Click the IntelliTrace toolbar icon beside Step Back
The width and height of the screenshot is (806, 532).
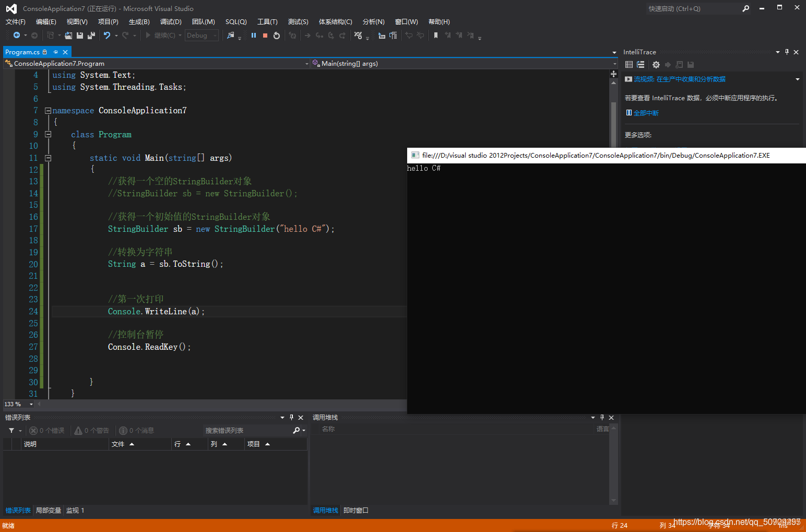coord(358,36)
